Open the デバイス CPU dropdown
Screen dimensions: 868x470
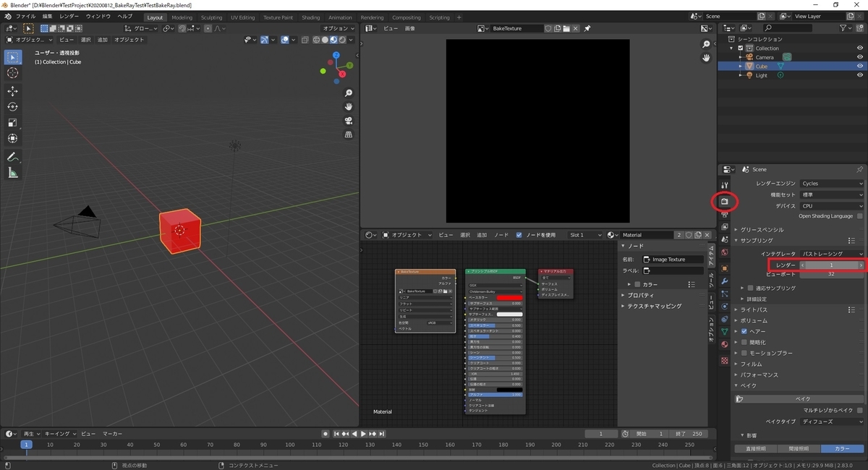coord(832,205)
